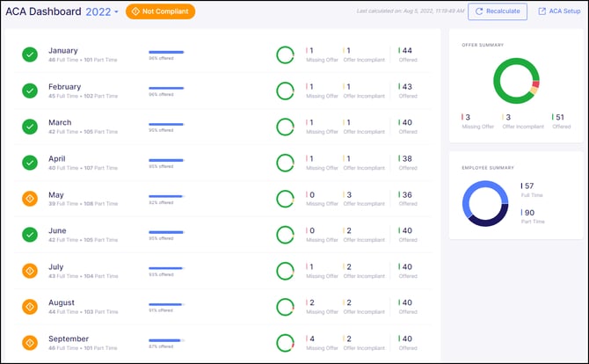The height and width of the screenshot is (364, 589).
Task: Open the May month row
Action: (222, 199)
